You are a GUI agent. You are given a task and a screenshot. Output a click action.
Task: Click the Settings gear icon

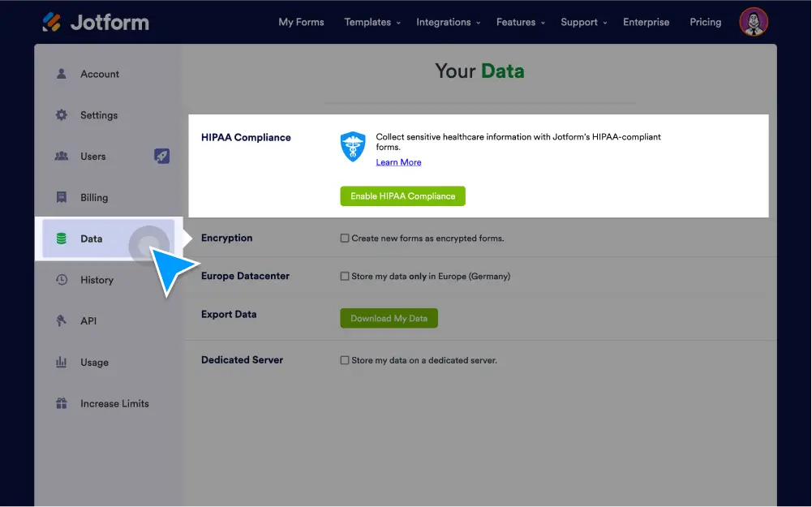[x=61, y=114]
